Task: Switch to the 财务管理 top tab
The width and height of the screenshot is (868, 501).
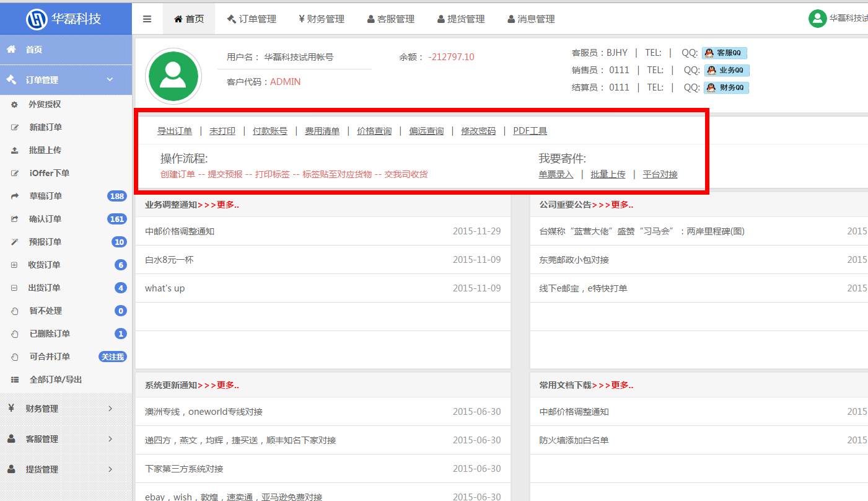Action: (321, 19)
